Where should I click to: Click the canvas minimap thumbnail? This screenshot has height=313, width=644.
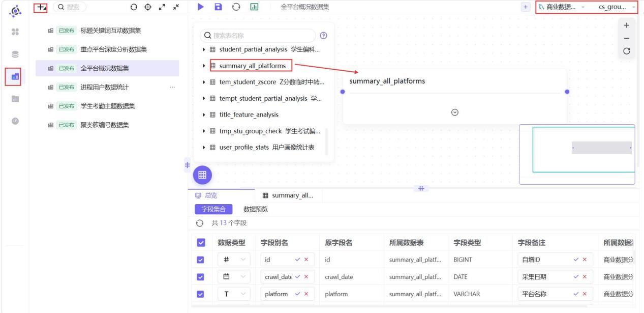coord(577,154)
